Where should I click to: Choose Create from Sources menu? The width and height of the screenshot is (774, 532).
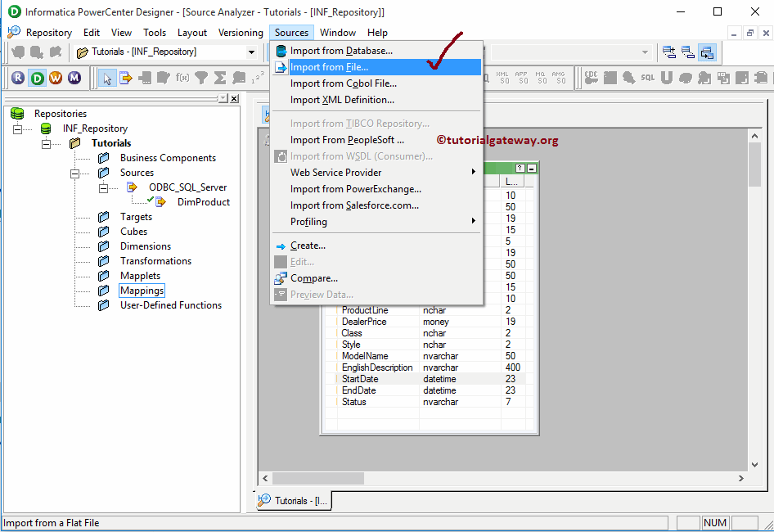point(376,246)
